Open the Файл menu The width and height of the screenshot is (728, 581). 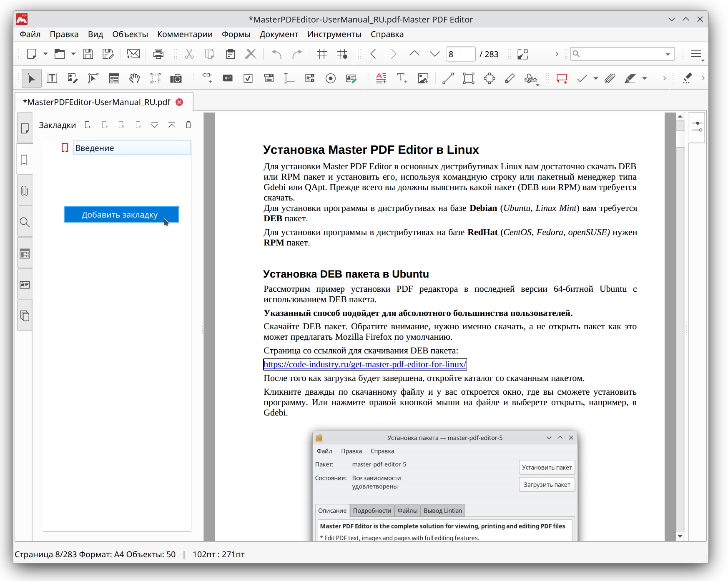(30, 34)
